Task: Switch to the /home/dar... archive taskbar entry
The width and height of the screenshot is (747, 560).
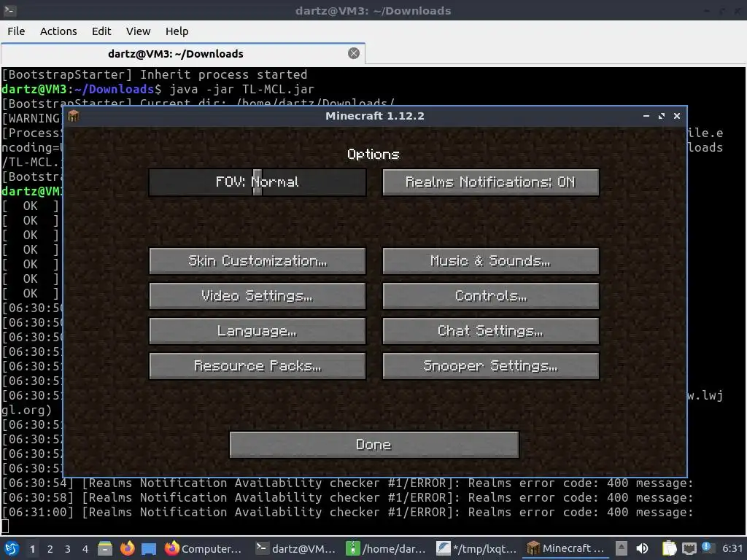Action: pyautogui.click(x=386, y=548)
